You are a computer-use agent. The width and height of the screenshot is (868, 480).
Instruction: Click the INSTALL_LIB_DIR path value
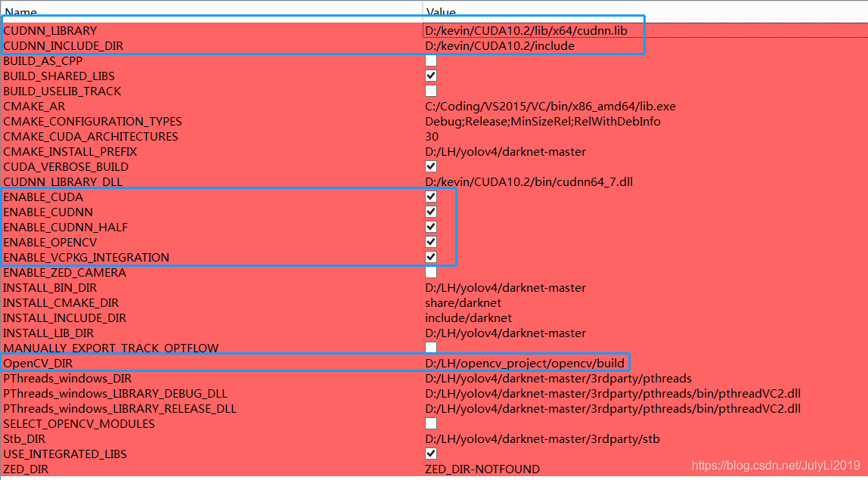[505, 333]
